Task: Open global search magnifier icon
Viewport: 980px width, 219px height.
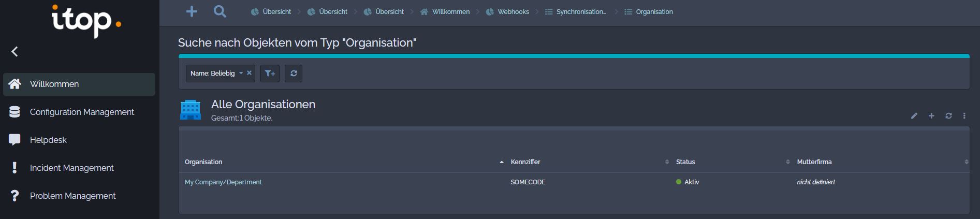Action: [x=220, y=11]
